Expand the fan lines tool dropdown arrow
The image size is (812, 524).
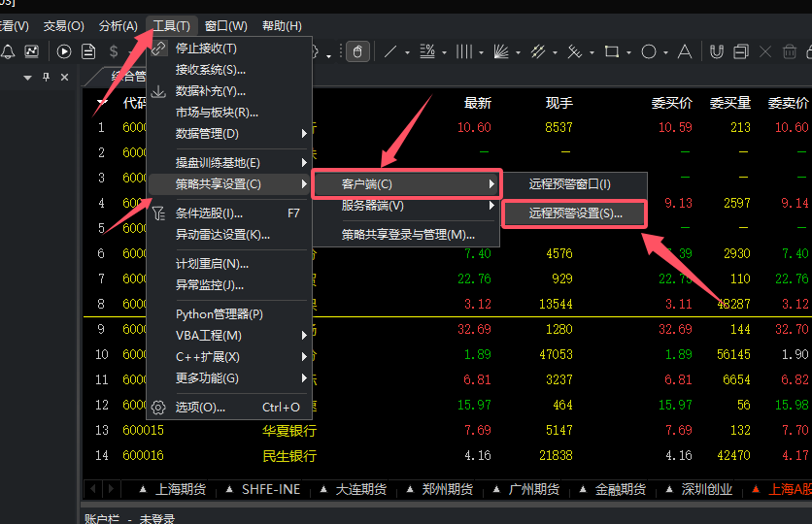(518, 52)
